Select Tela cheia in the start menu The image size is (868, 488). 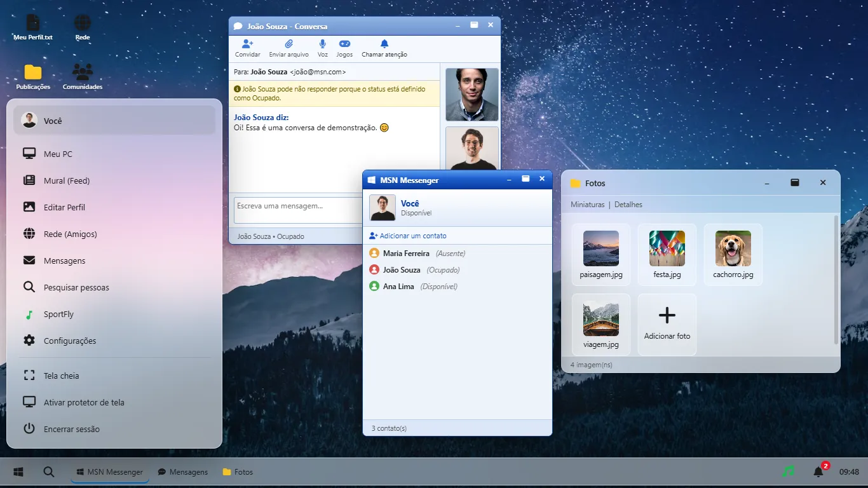click(x=114, y=376)
